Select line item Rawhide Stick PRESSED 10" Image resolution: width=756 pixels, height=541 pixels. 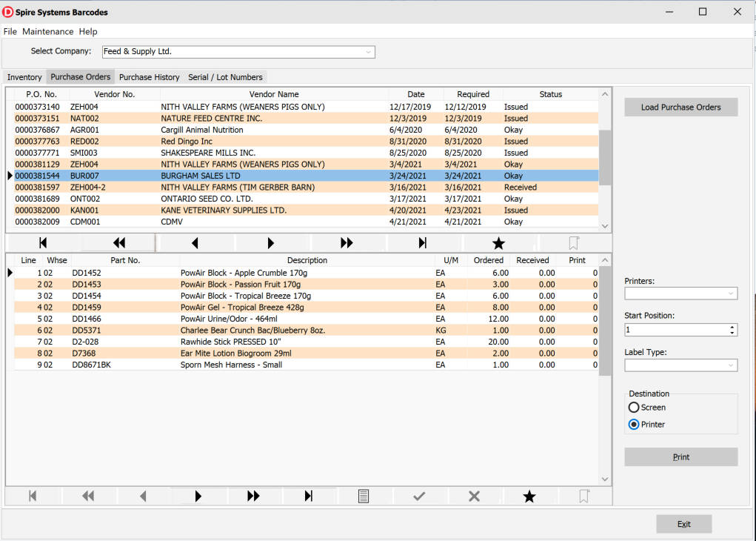point(306,342)
